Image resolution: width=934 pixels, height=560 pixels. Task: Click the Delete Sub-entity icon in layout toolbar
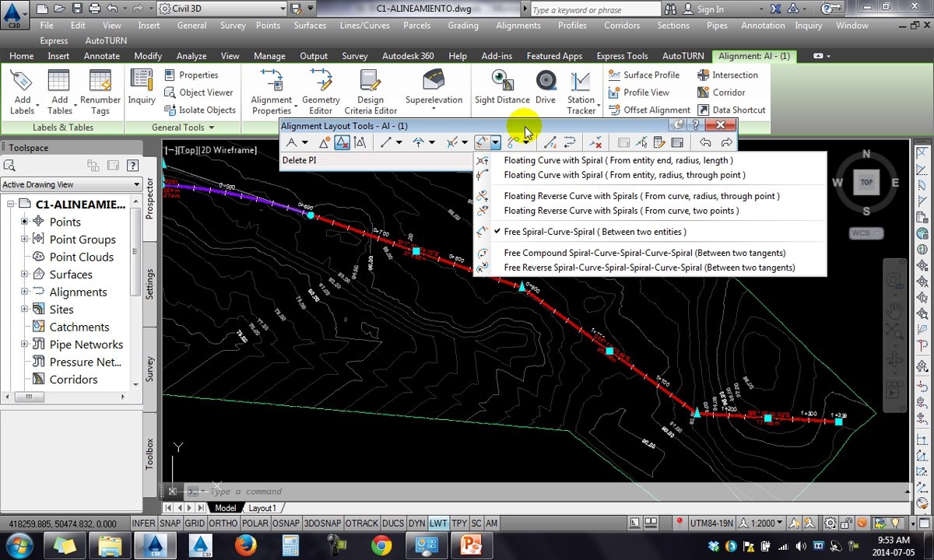(595, 142)
